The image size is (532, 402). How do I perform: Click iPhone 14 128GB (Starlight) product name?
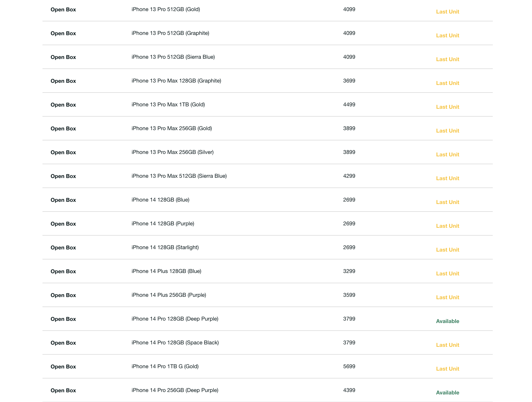[x=165, y=248]
